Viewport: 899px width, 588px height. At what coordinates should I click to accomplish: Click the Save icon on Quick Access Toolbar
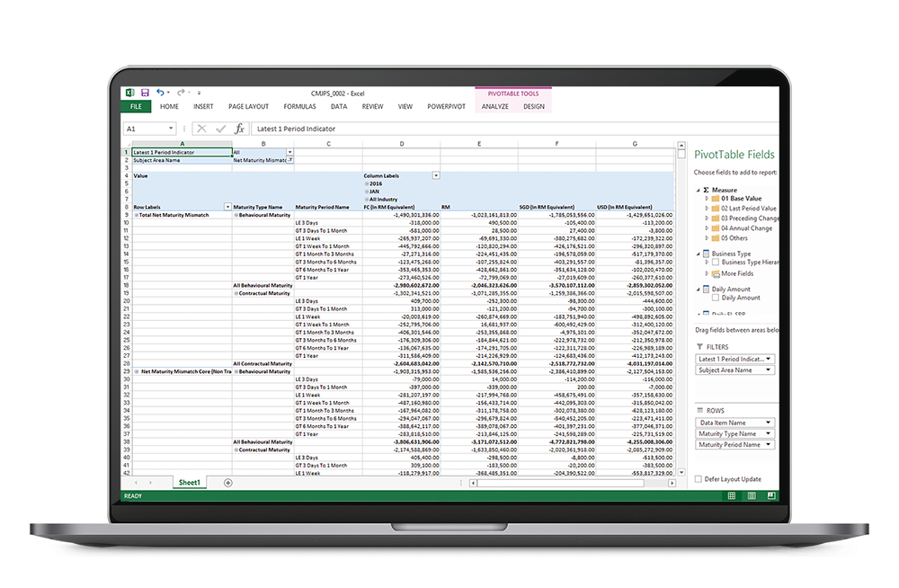145,91
